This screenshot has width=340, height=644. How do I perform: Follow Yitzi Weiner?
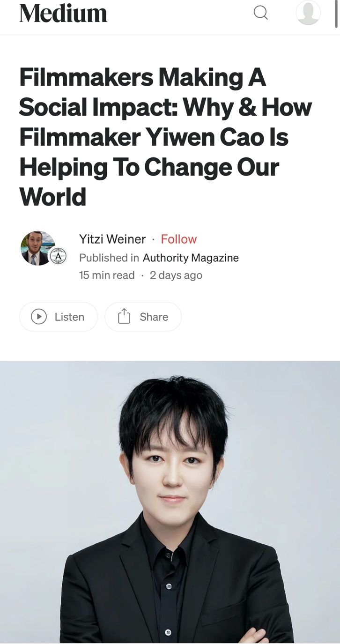pyautogui.click(x=178, y=239)
